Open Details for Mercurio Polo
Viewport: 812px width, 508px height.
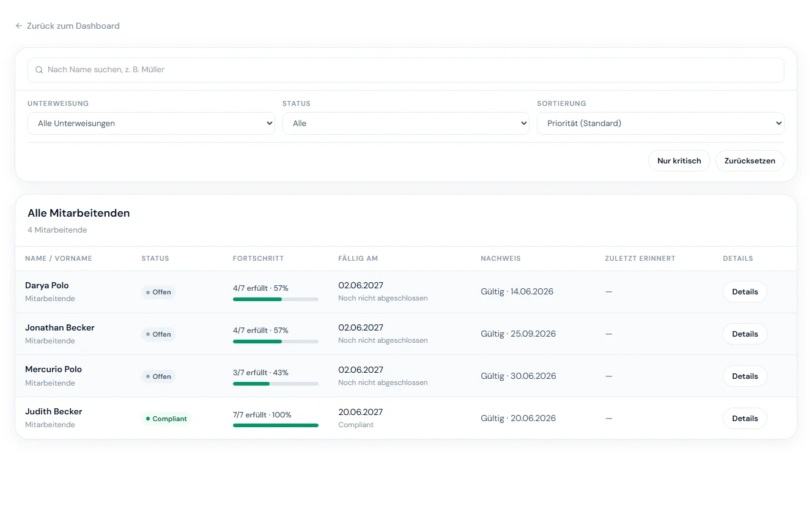[745, 376]
